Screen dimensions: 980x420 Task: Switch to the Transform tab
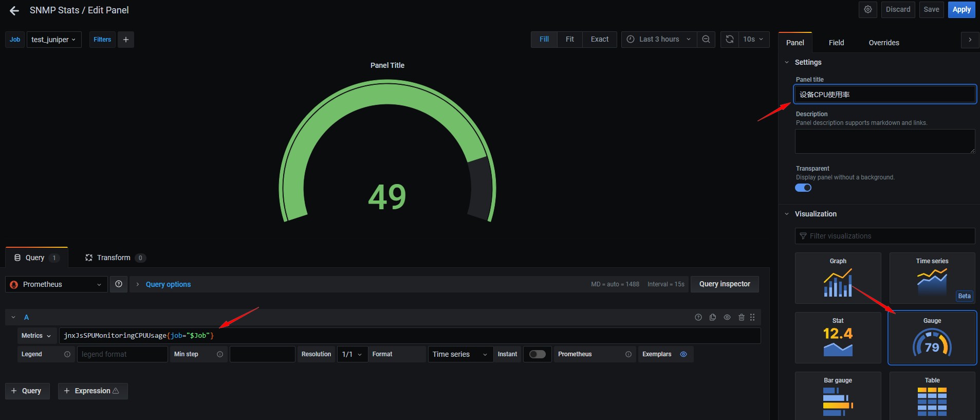[x=114, y=258]
